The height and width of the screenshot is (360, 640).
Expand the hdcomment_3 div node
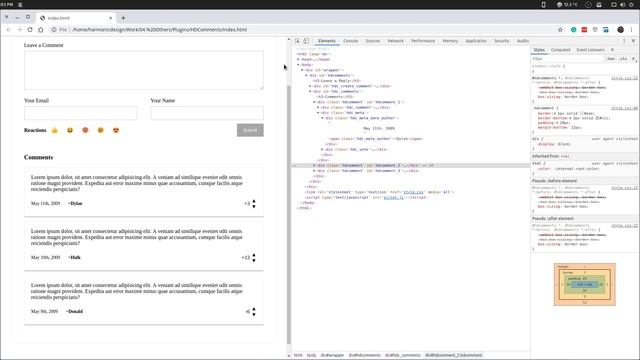pyautogui.click(x=314, y=171)
